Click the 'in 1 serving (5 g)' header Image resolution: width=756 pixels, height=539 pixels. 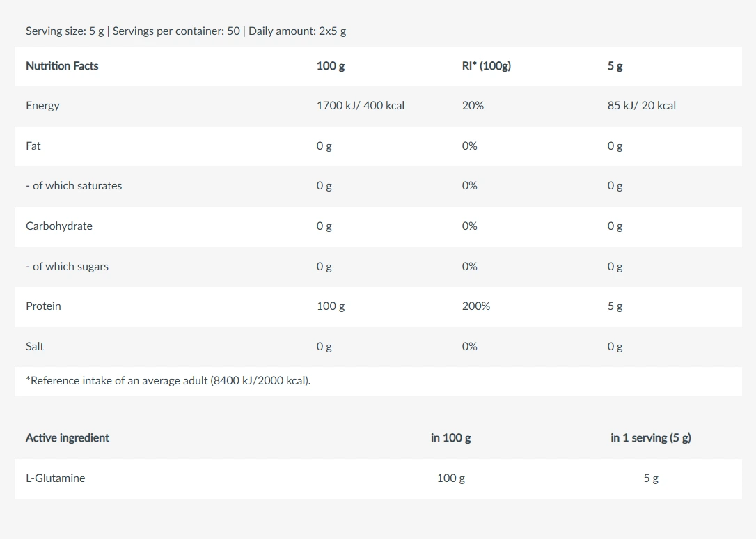(650, 438)
